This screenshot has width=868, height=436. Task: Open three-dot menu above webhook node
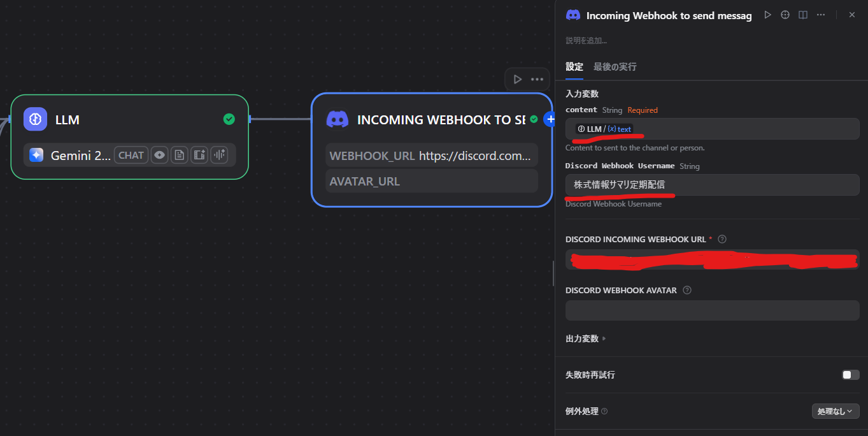click(x=537, y=80)
